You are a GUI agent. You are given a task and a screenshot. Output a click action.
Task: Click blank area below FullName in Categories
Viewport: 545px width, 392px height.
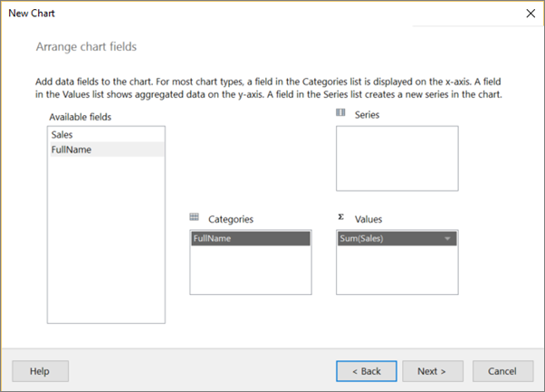pos(250,270)
